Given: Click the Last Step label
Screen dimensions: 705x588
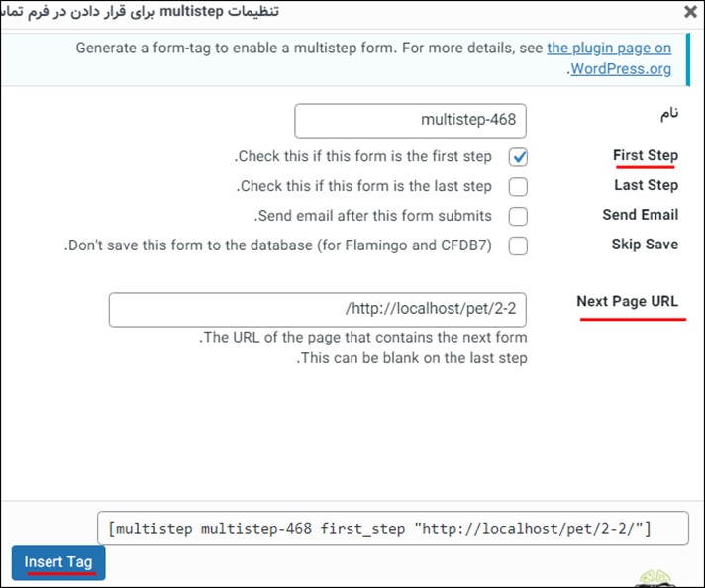Looking at the screenshot, I should click(x=647, y=185).
